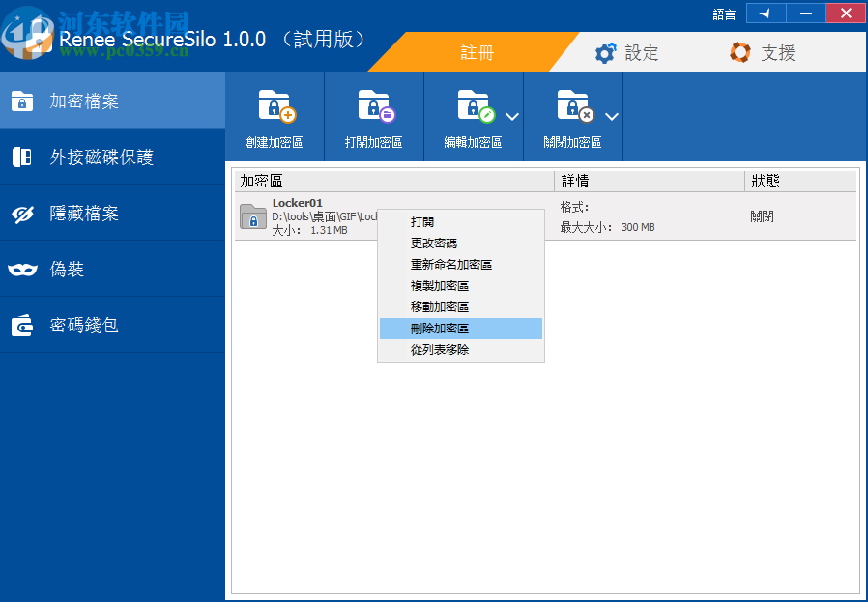Viewport: 868px width, 602px height.
Task: Click the crossed-eye icon beside 隱藏檔案
Action: pyautogui.click(x=22, y=214)
